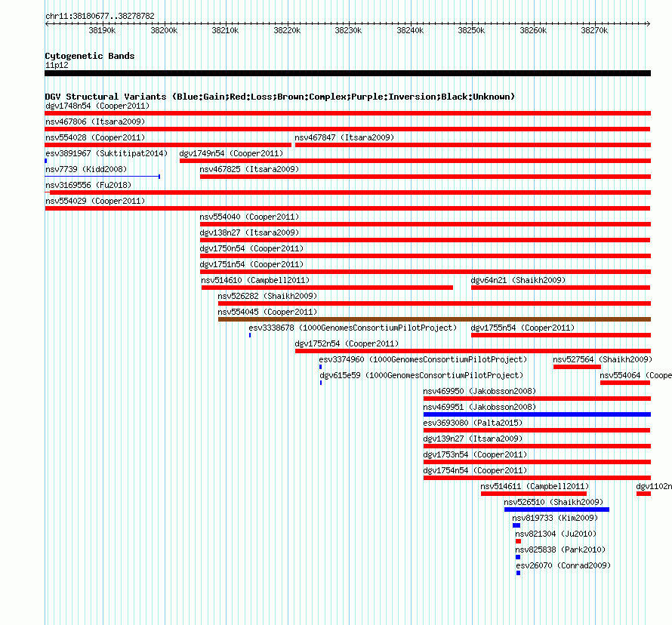Click the 11p12 band label
This screenshot has height=625, width=672.
pos(57,65)
